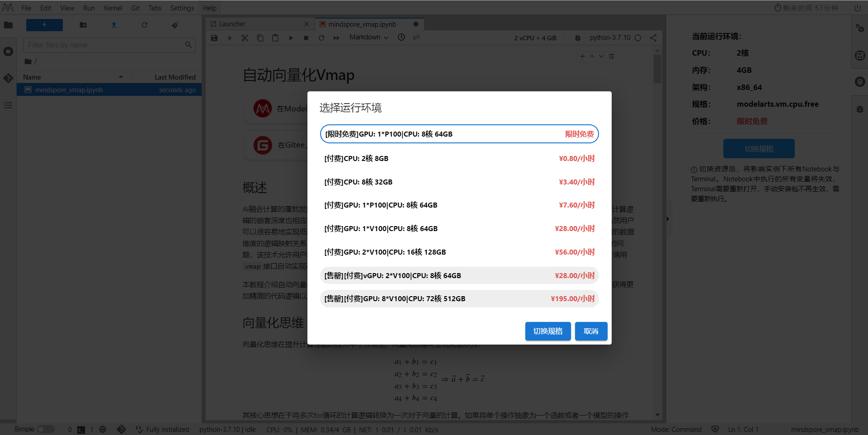Image resolution: width=868 pixels, height=435 pixels.
Task: Open the running terminals and kernels sidebar
Action: [8, 51]
